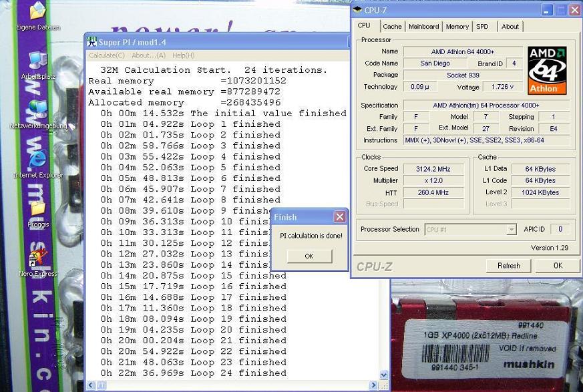Click the 'PI calculation is done!' message
The width and height of the screenshot is (583, 392).
[x=311, y=236]
